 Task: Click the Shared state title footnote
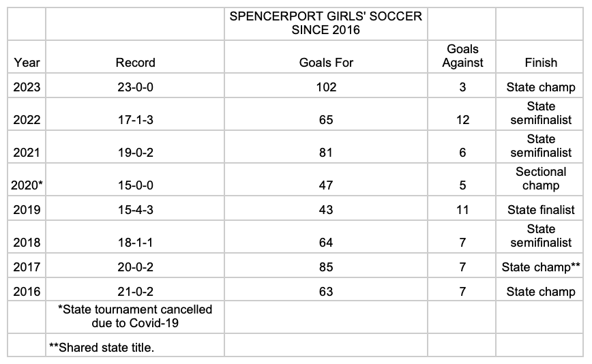click(102, 348)
